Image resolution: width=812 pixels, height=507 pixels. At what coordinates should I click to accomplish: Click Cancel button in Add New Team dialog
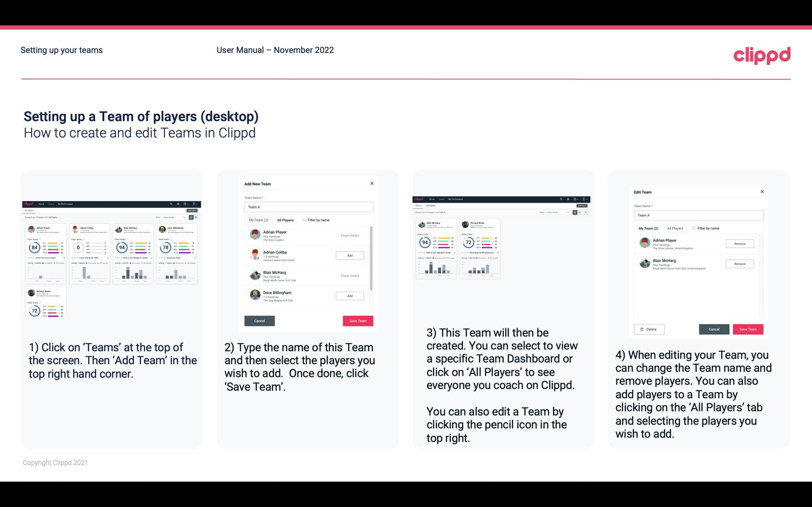(259, 320)
